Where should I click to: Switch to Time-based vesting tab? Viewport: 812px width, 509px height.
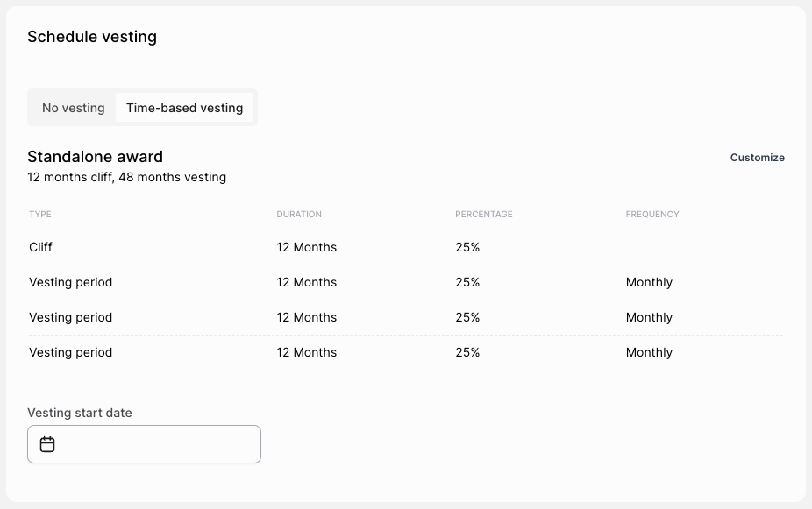tap(184, 108)
